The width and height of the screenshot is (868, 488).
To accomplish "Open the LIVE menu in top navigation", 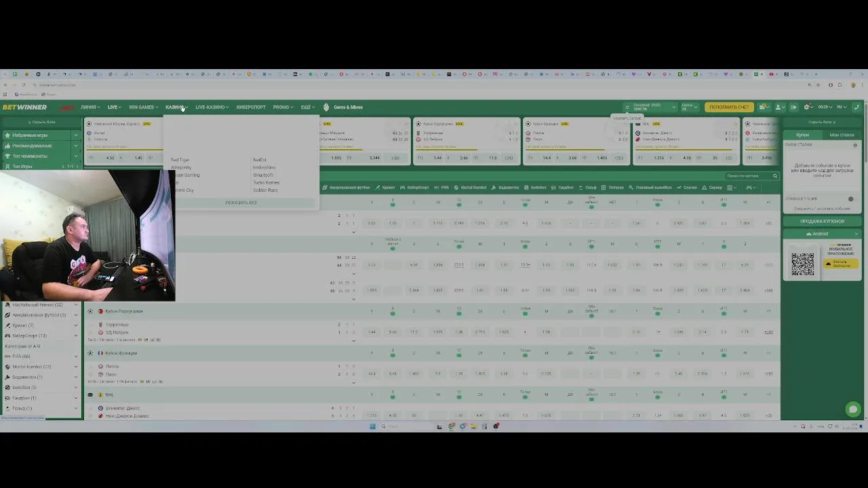I will (x=114, y=107).
